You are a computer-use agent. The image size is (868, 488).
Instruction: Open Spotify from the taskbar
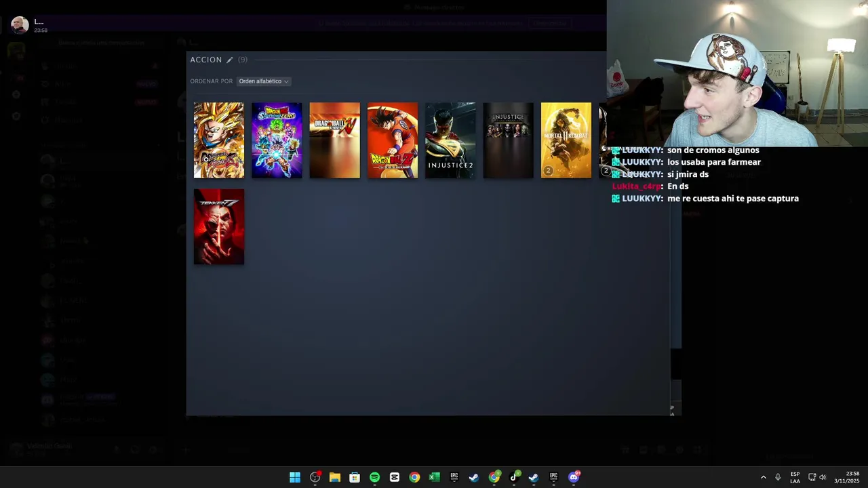(374, 477)
